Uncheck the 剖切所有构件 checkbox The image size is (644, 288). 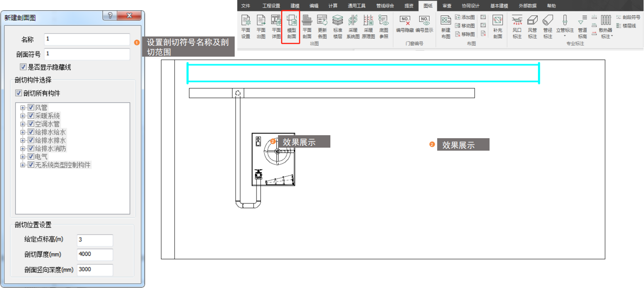18,93
